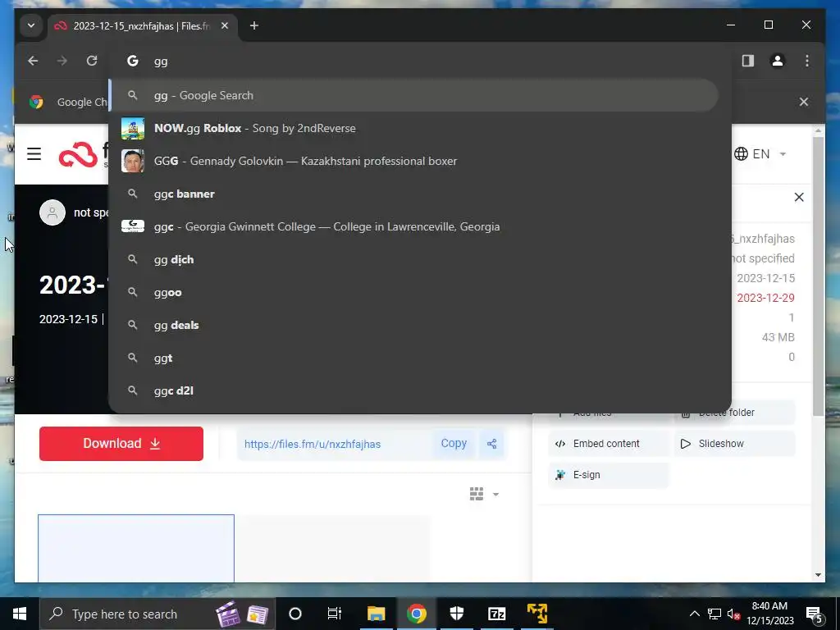840x630 pixels.
Task: Click the muted volume tray icon
Action: (734, 614)
